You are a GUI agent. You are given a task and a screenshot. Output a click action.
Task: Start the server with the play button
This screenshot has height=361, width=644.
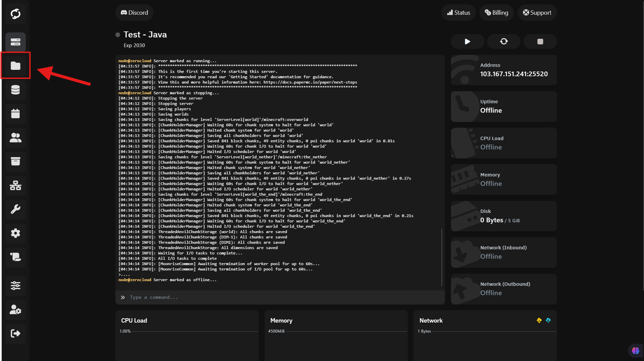point(467,41)
